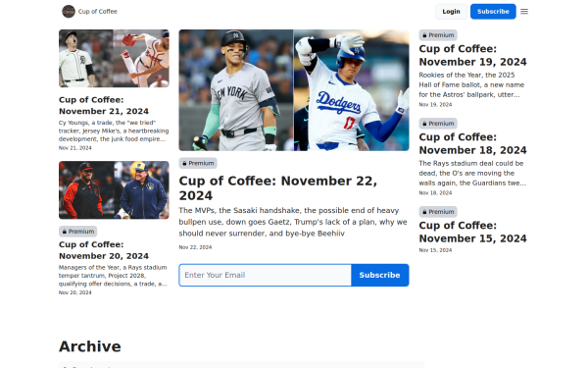
Task: Click the Subscribe button beside the email field
Action: [x=380, y=275]
